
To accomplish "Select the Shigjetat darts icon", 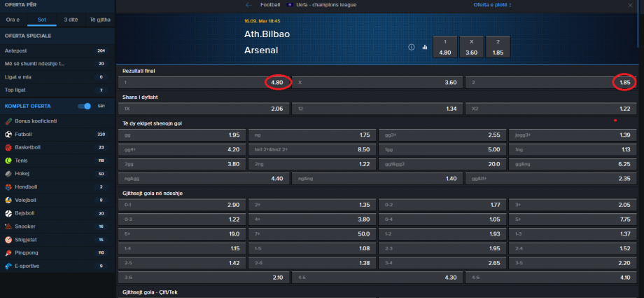I will coord(8,240).
